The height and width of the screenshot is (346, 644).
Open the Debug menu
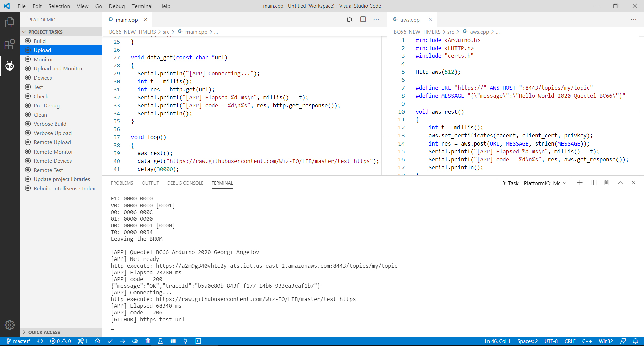[117, 6]
